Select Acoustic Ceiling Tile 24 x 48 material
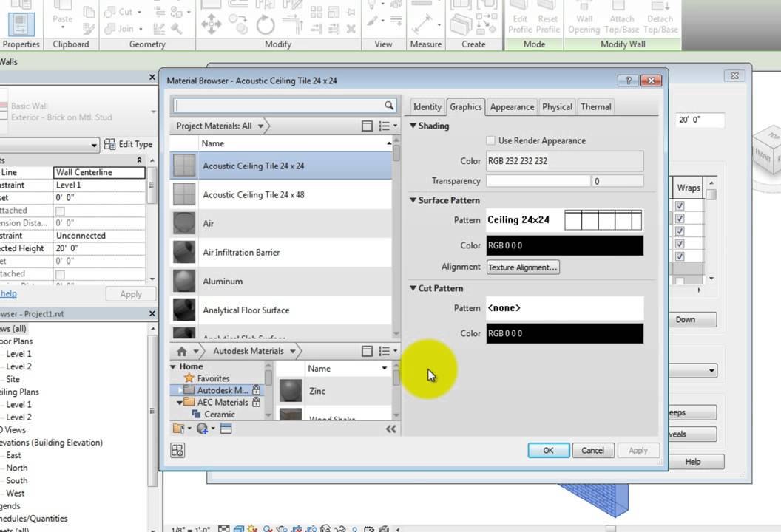Viewport: 781px width, 532px height. pos(282,194)
